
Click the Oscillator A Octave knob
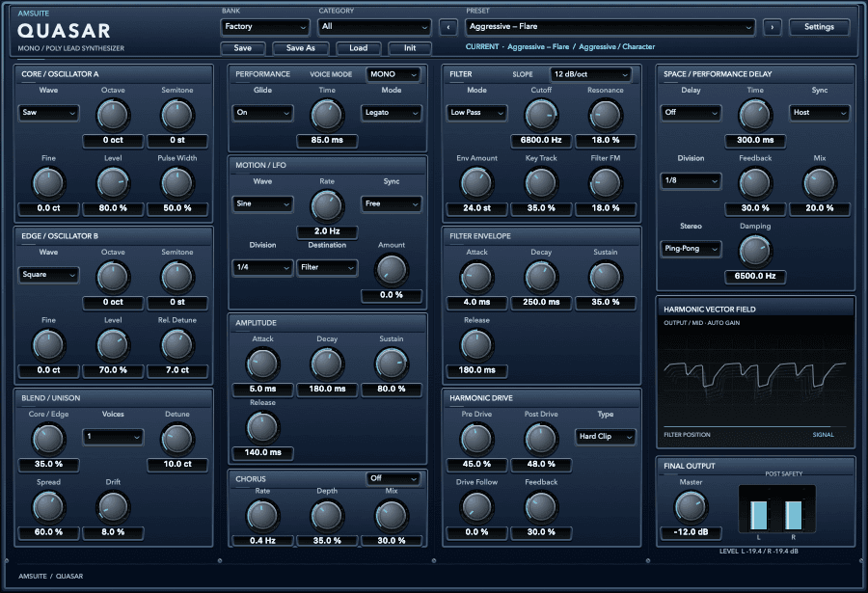pos(113,115)
